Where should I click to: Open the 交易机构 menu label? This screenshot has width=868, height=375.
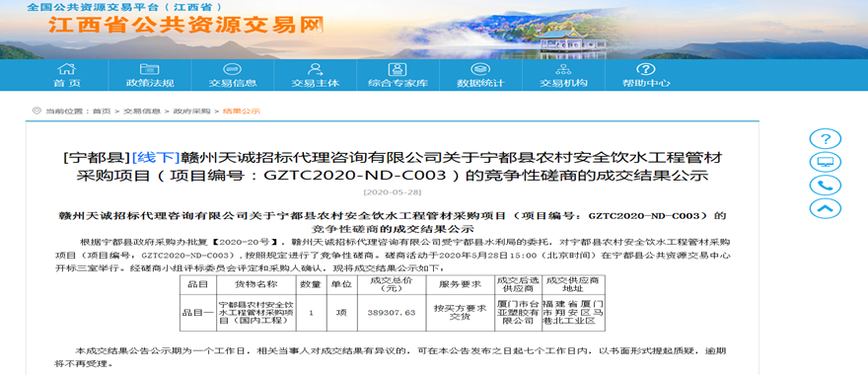[x=563, y=84]
